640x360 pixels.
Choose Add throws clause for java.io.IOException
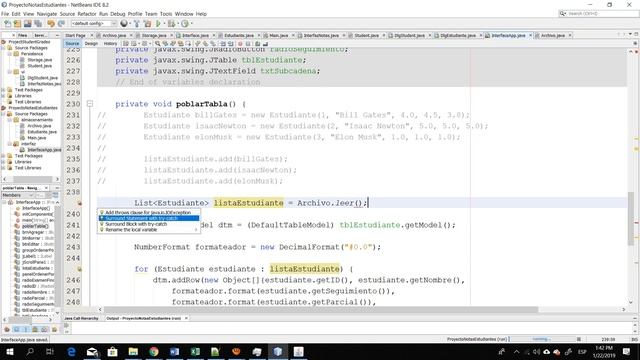pos(148,212)
